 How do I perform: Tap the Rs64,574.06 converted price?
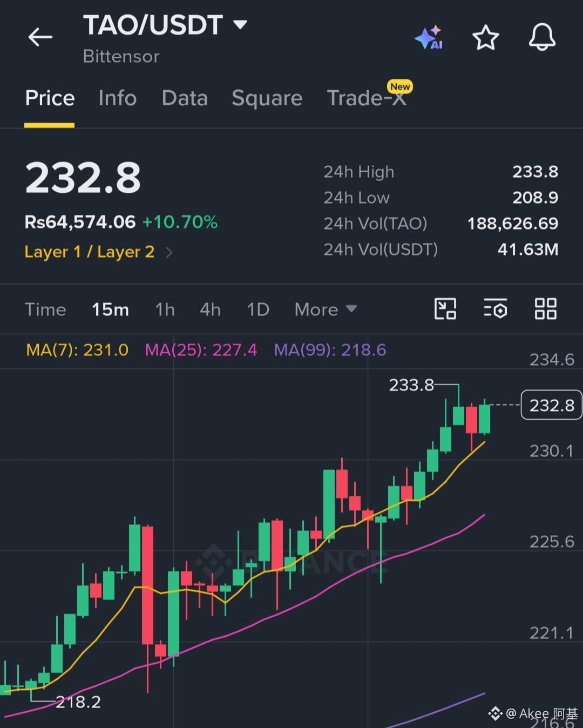click(x=80, y=222)
